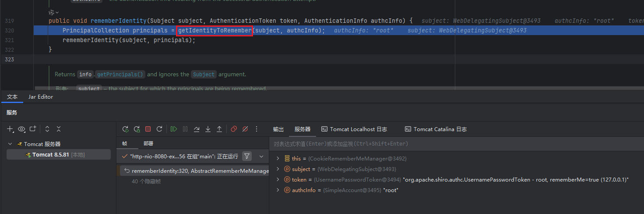Click the Rerun server icon
The height and width of the screenshot is (214, 644).
[125, 129]
